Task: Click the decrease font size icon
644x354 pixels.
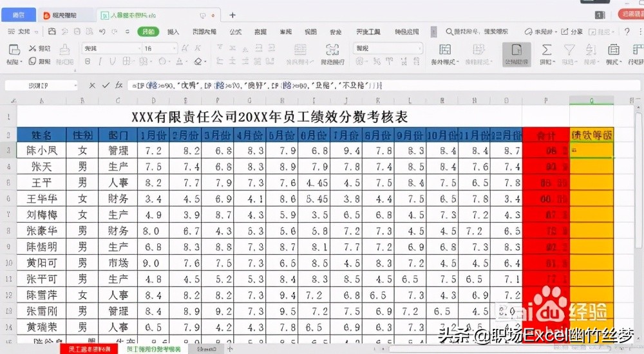Action: pos(198,48)
